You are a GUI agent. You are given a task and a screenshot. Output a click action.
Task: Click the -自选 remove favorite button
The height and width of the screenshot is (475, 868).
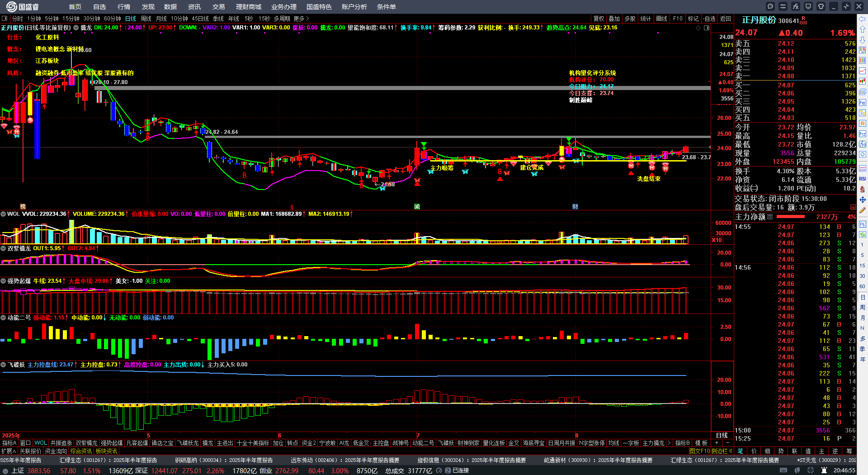(710, 19)
